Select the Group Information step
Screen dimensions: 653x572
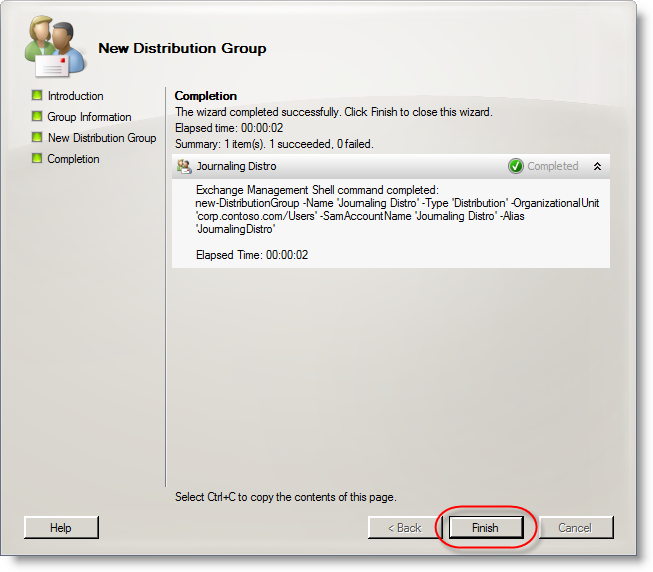(89, 117)
